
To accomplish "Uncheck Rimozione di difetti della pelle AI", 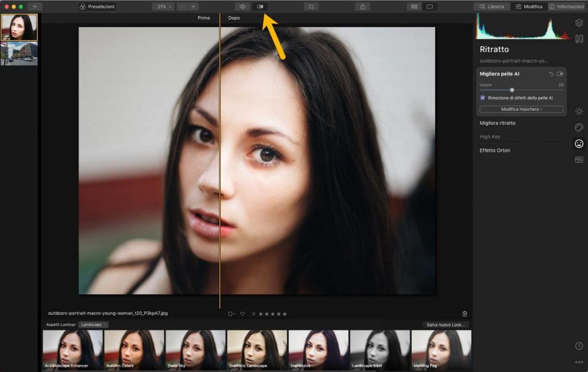I will coord(482,98).
